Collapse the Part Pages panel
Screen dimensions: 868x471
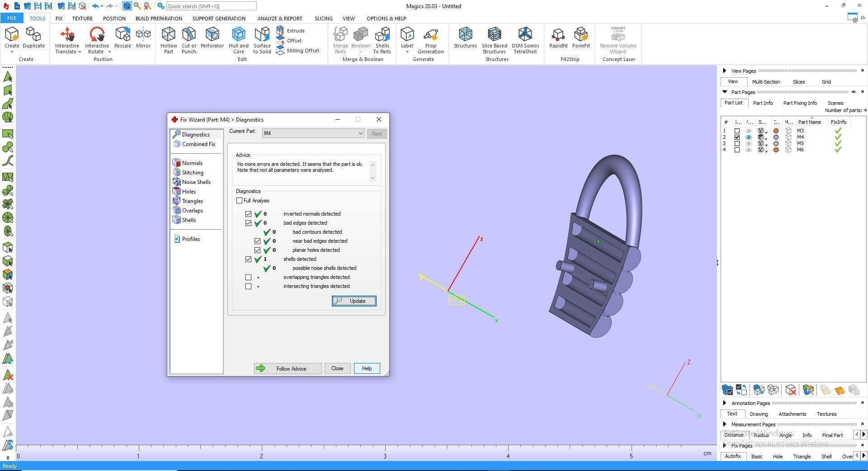click(x=725, y=92)
